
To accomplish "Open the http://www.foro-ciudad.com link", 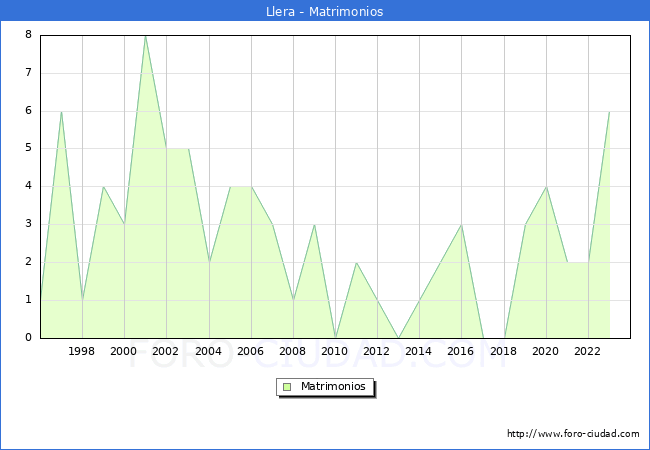I will click(x=573, y=433).
